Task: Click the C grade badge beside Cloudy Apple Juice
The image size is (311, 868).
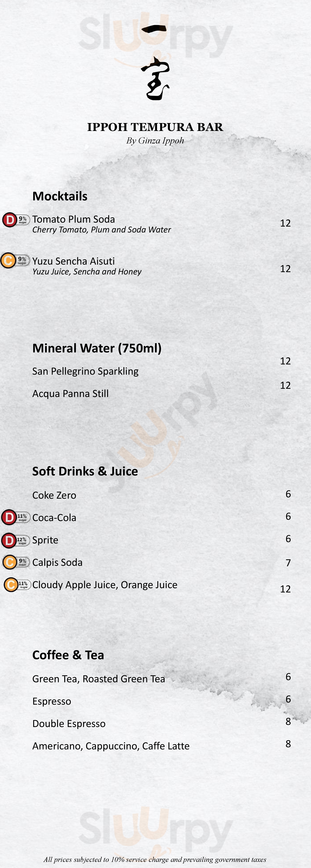Action: point(11,585)
